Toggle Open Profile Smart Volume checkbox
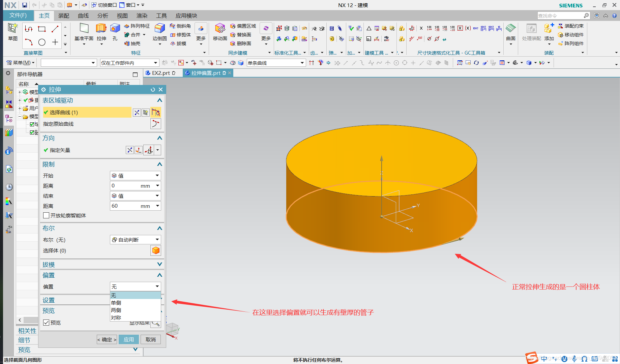 46,215
